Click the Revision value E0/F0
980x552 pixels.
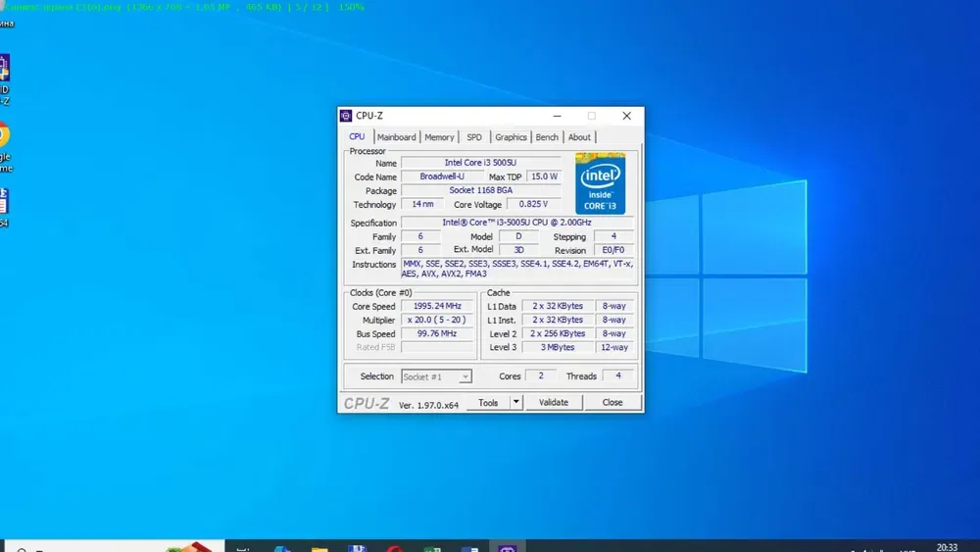point(613,250)
